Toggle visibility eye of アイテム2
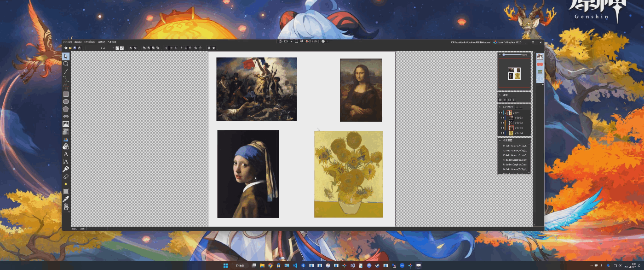This screenshot has width=644, height=270. tap(501, 123)
